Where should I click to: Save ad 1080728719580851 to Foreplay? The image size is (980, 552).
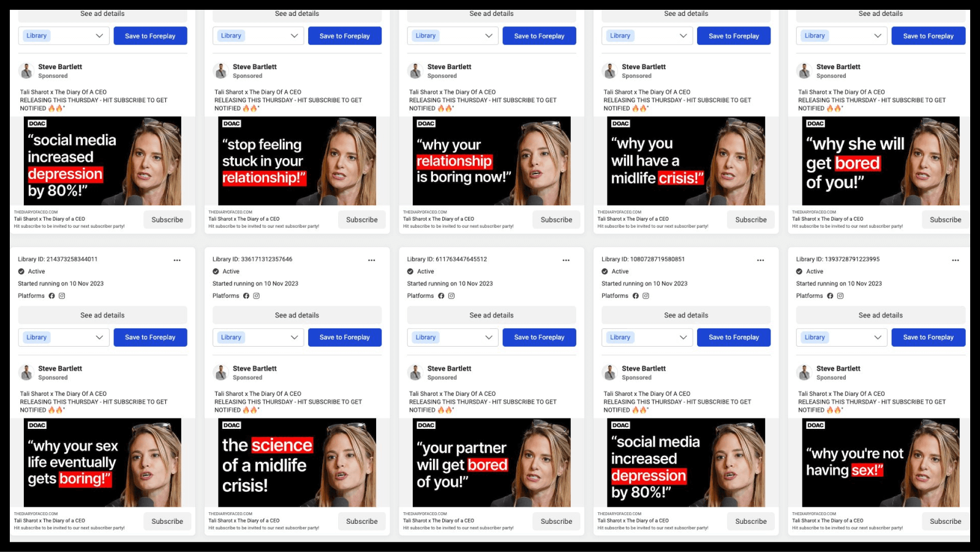(x=734, y=338)
